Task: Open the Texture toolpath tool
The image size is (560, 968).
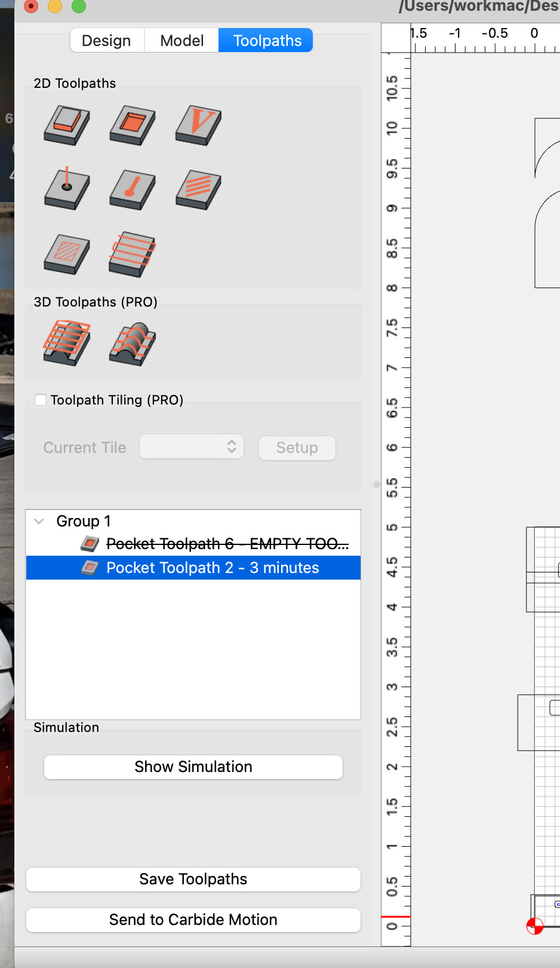Action: point(198,189)
